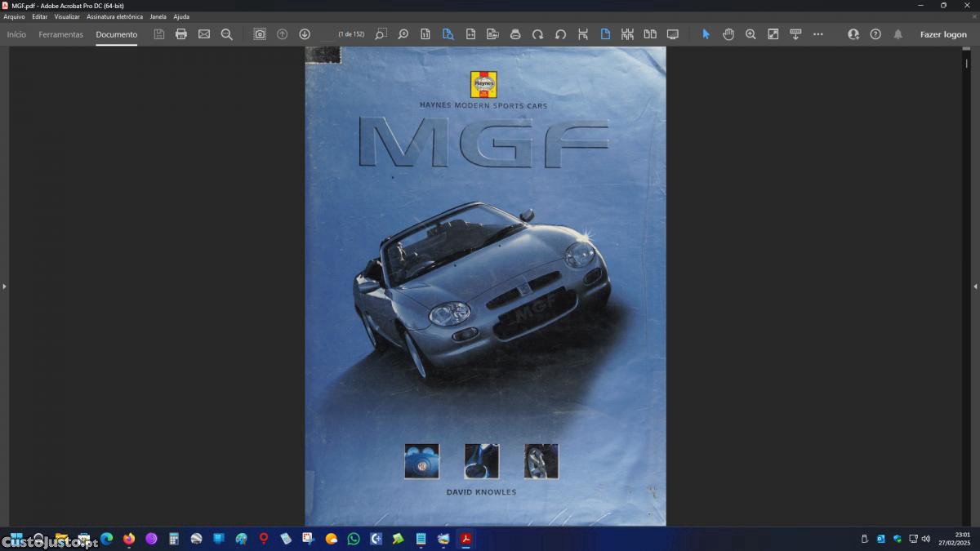This screenshot has height=551, width=980.
Task: Click the Fazer logon button
Action: (943, 34)
